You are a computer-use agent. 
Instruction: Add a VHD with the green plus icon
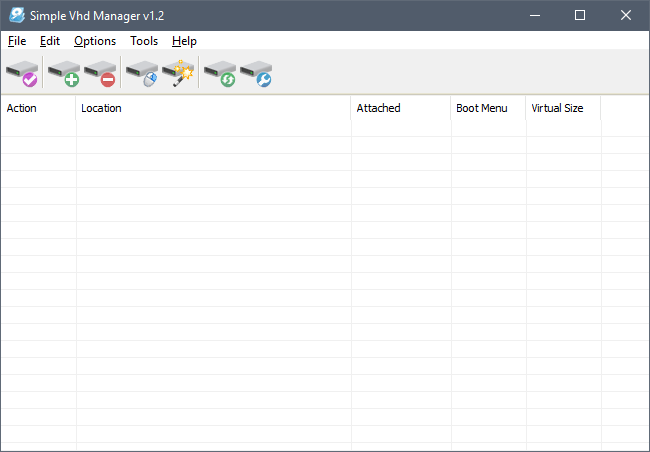(x=64, y=73)
